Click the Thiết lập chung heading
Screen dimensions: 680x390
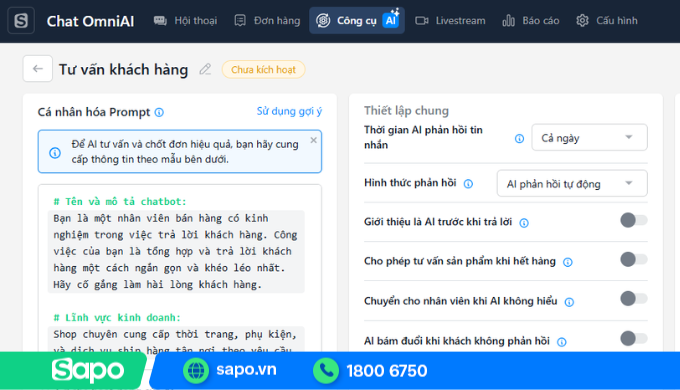[406, 111]
